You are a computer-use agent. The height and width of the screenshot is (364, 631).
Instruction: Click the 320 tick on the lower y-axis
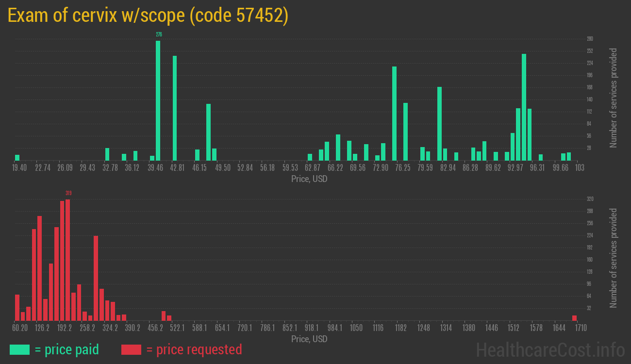[590, 199]
